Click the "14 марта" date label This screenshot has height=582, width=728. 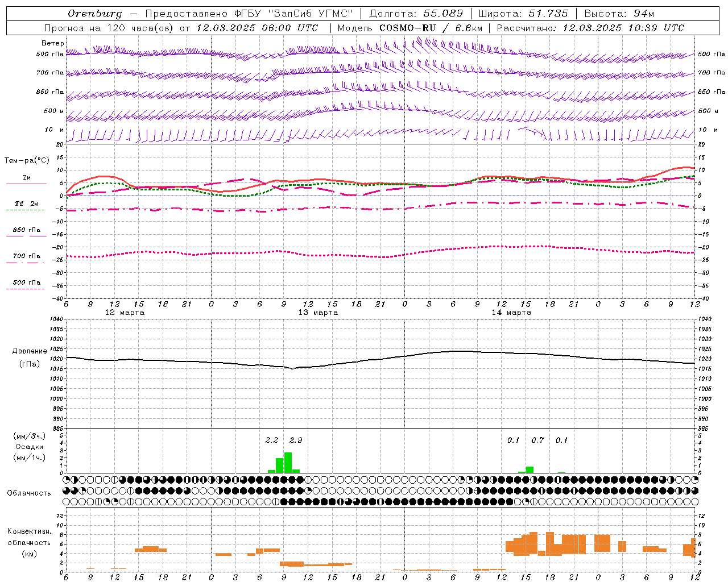[511, 312]
